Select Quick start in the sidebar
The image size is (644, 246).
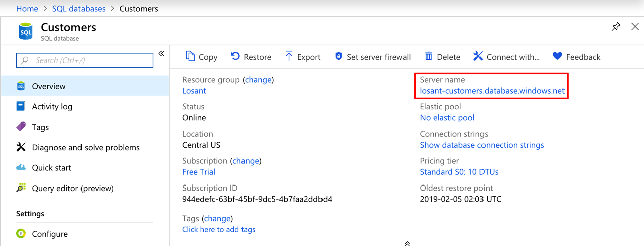coord(85,167)
